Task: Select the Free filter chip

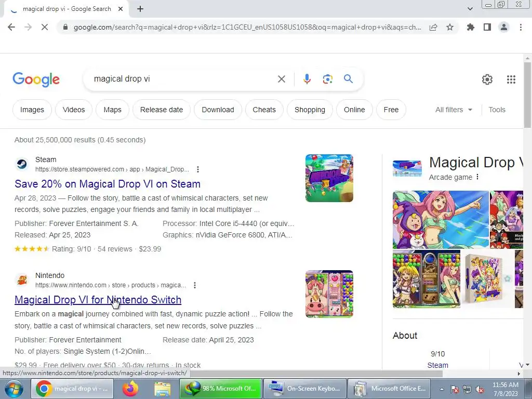Action: [x=391, y=110]
